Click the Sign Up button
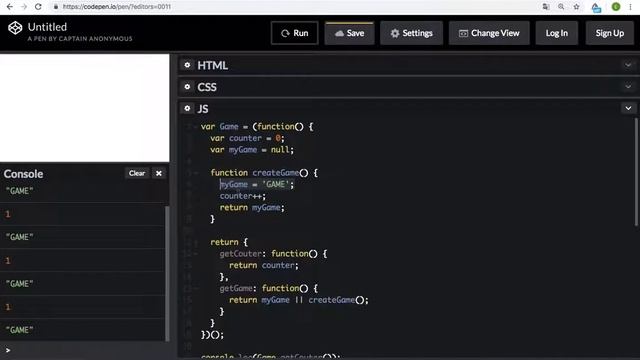The width and height of the screenshot is (640, 360). pyautogui.click(x=609, y=33)
